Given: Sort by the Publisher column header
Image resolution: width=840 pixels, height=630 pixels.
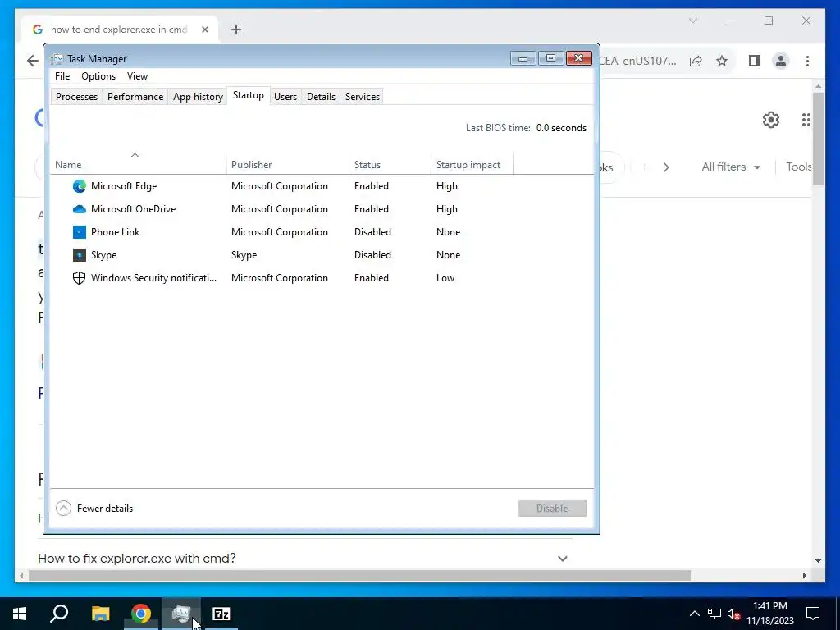Looking at the screenshot, I should coord(287,164).
